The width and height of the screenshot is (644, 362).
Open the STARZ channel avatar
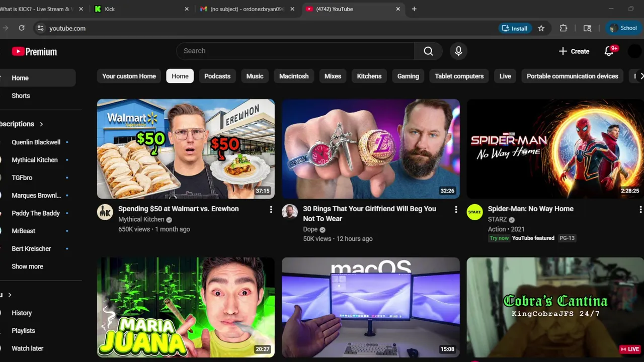pyautogui.click(x=475, y=212)
